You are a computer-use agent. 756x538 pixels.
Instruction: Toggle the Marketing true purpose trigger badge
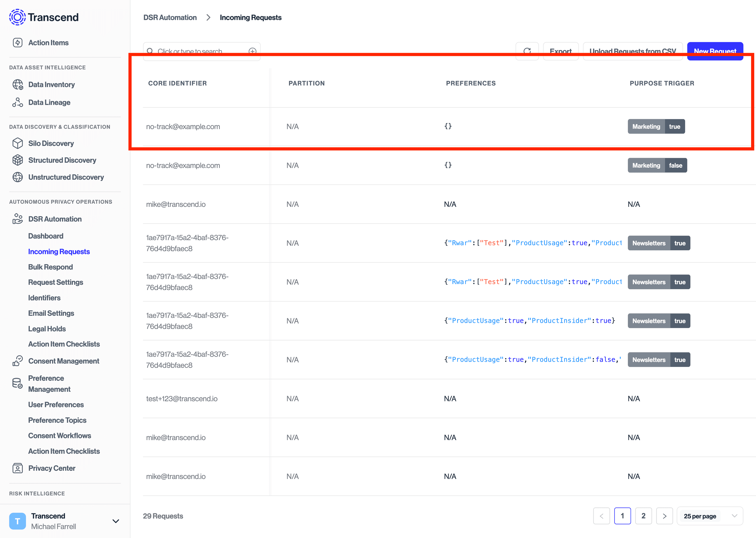click(x=656, y=126)
